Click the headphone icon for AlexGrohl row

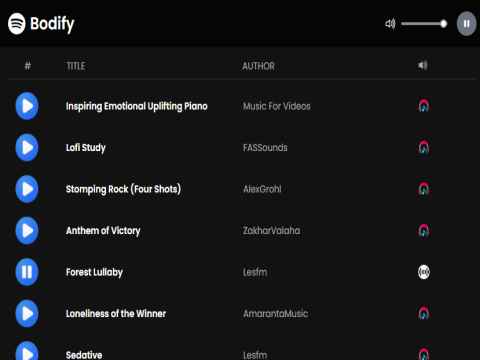pyautogui.click(x=424, y=189)
